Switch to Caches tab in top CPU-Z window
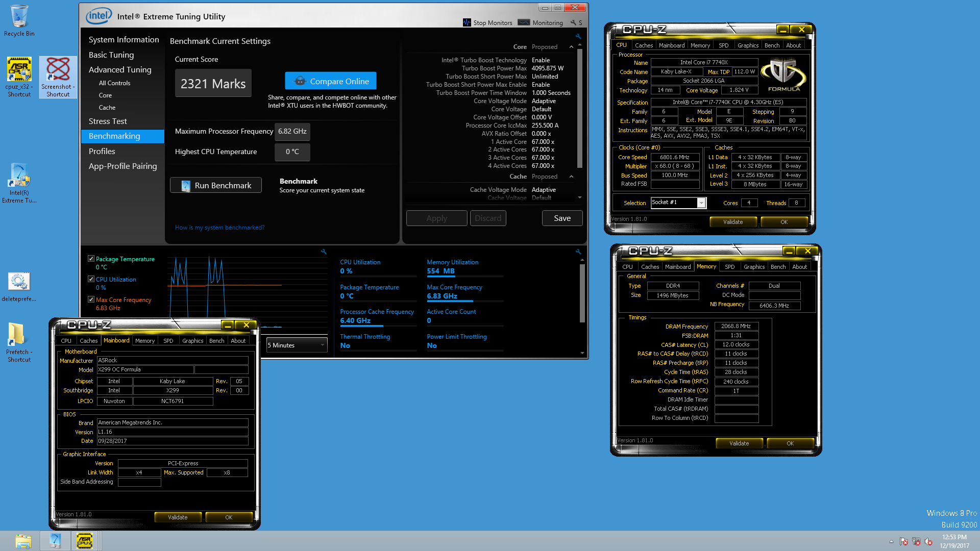Image resolution: width=980 pixels, height=551 pixels. tap(644, 45)
